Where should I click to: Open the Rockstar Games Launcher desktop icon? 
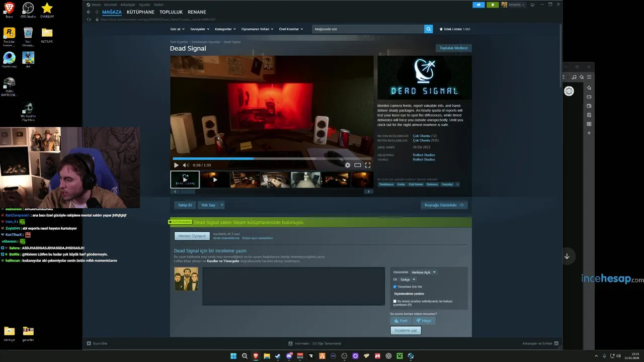coord(9,36)
